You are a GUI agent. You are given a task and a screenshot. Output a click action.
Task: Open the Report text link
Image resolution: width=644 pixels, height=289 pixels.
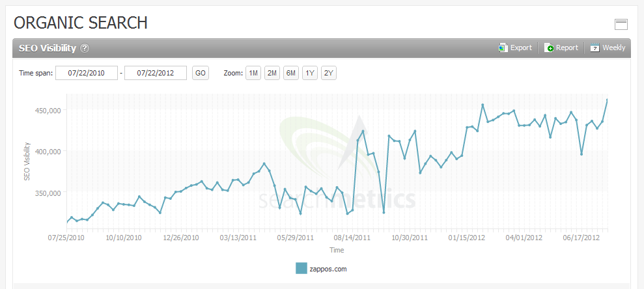pyautogui.click(x=567, y=48)
